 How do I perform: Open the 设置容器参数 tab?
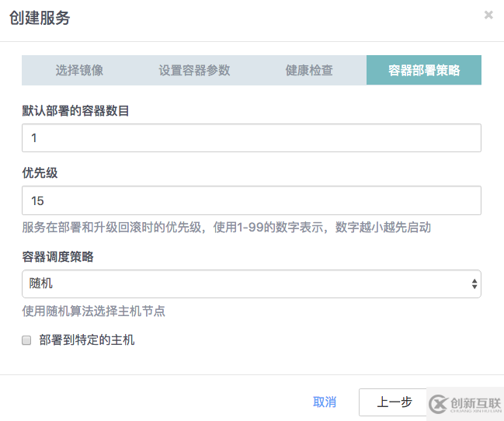[194, 70]
